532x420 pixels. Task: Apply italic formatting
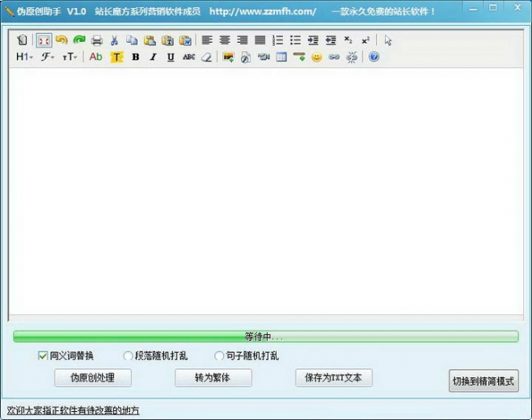[x=153, y=57]
